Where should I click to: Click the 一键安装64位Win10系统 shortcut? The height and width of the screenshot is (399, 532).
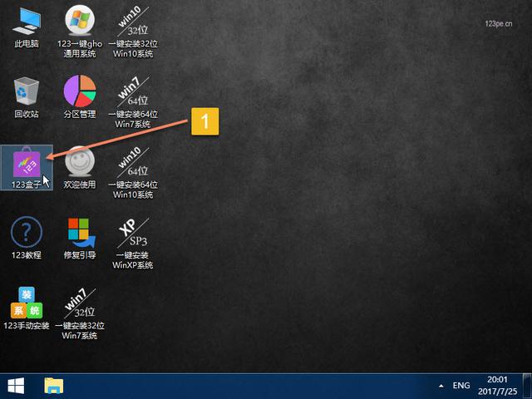point(133,172)
